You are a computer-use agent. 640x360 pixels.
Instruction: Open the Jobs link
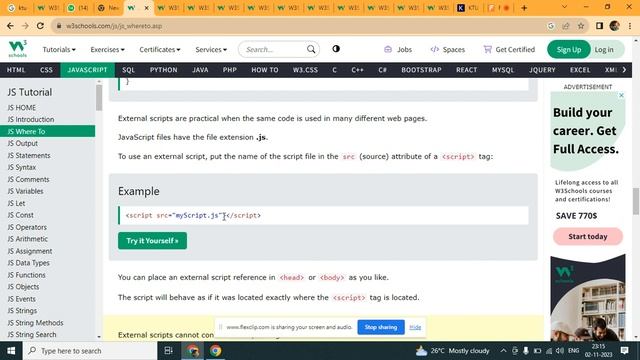398,49
